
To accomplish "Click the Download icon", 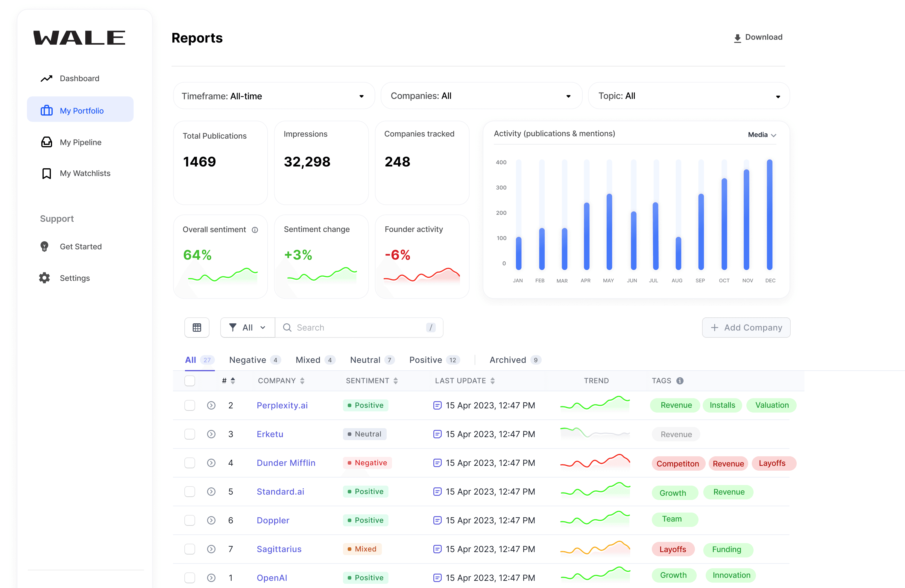I will click(737, 38).
